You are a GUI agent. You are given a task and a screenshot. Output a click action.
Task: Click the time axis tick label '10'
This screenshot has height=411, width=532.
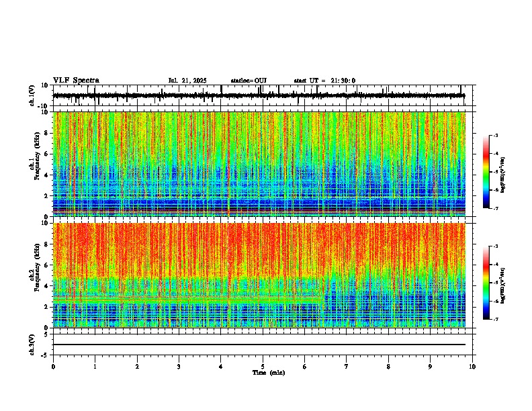point(472,367)
